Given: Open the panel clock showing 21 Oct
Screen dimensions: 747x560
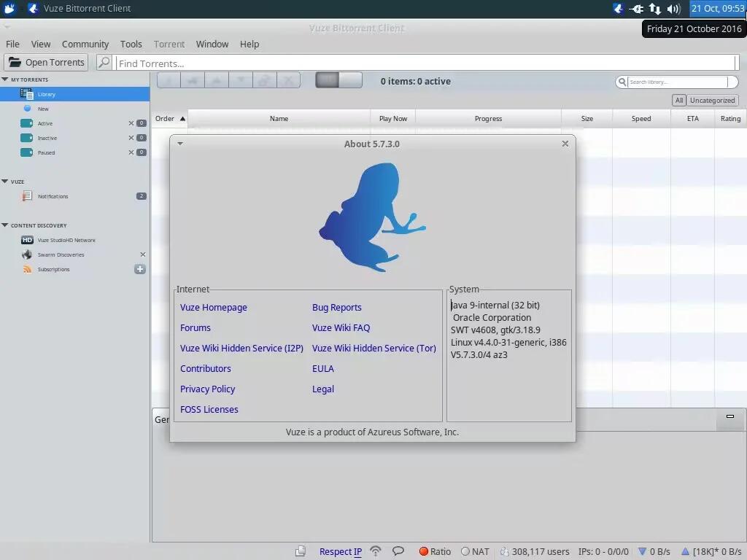Looking at the screenshot, I should pos(718,9).
